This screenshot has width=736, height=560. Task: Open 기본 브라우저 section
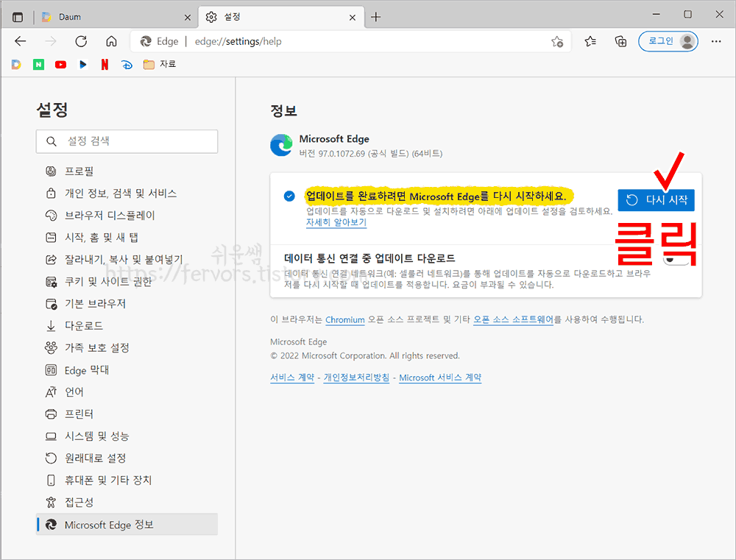[127, 304]
